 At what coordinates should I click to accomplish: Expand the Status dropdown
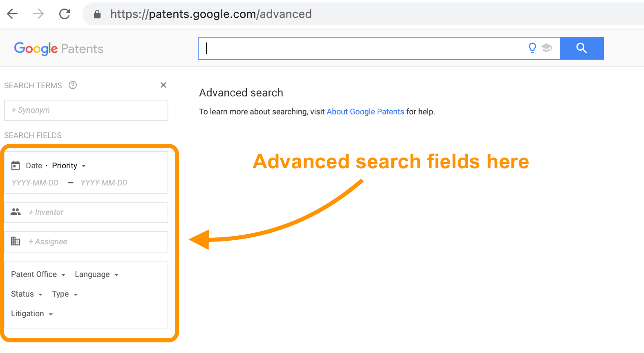[x=27, y=294]
